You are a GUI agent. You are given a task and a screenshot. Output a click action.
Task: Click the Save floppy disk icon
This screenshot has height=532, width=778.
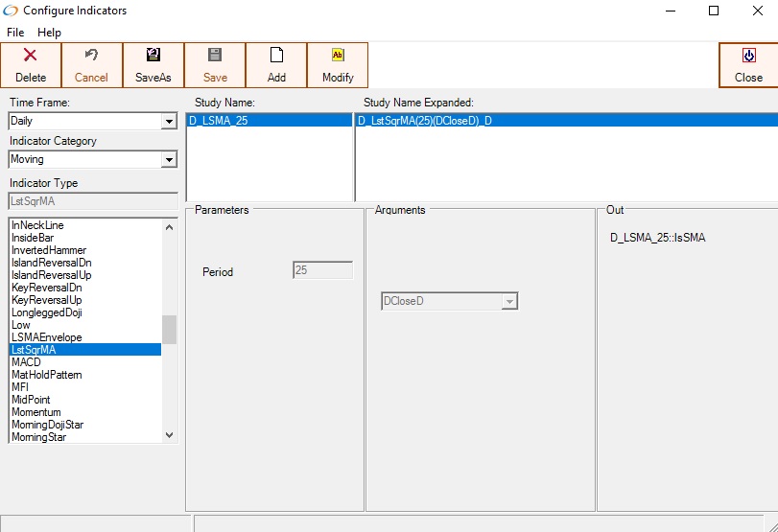[215, 57]
